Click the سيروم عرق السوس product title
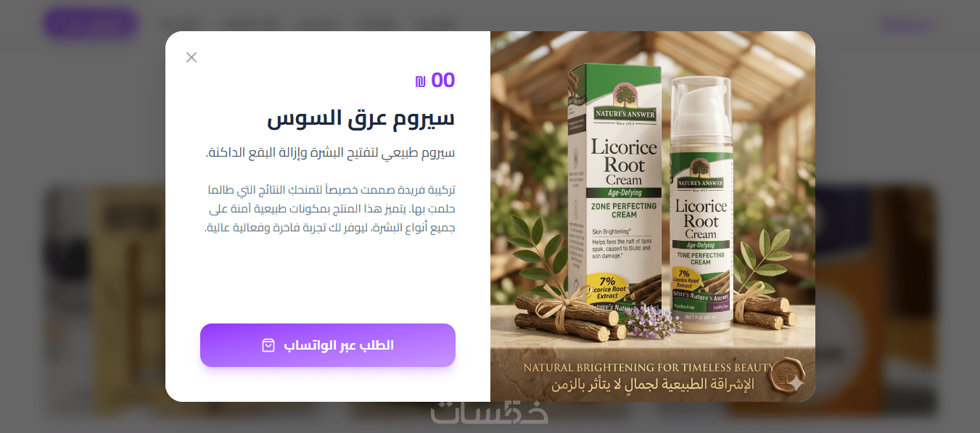The width and height of the screenshot is (980, 433). [361, 118]
